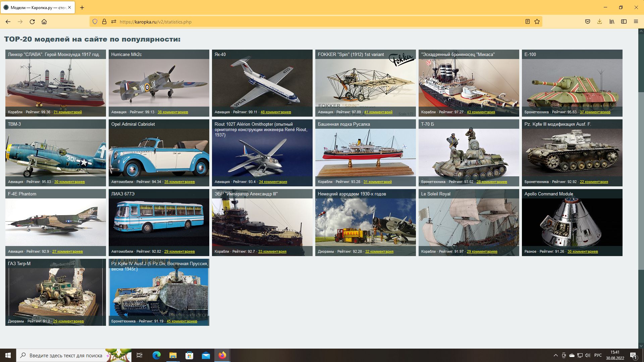Viewport: 644px width, 362px height.
Task: Open new browser tab with plus
Action: point(82,7)
